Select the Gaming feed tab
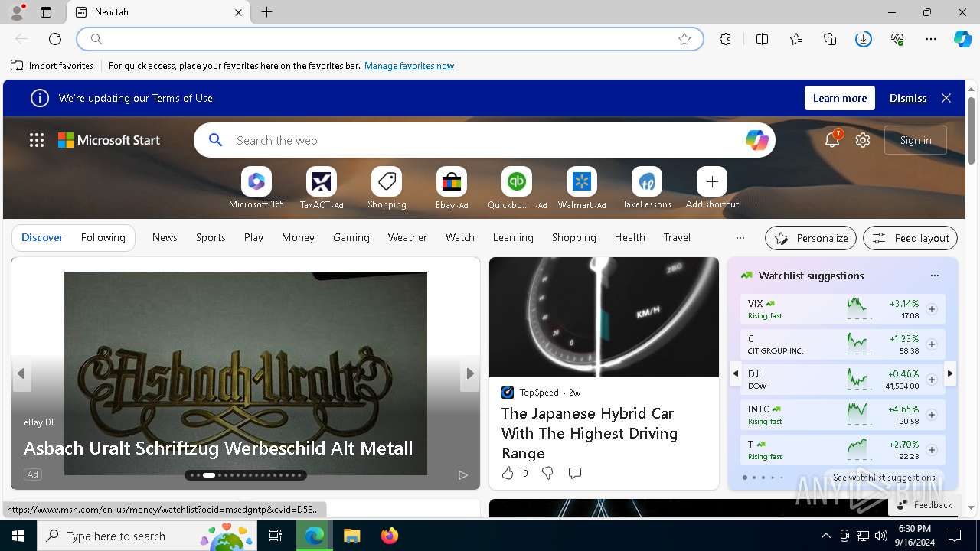This screenshot has height=551, width=980. pos(351,238)
